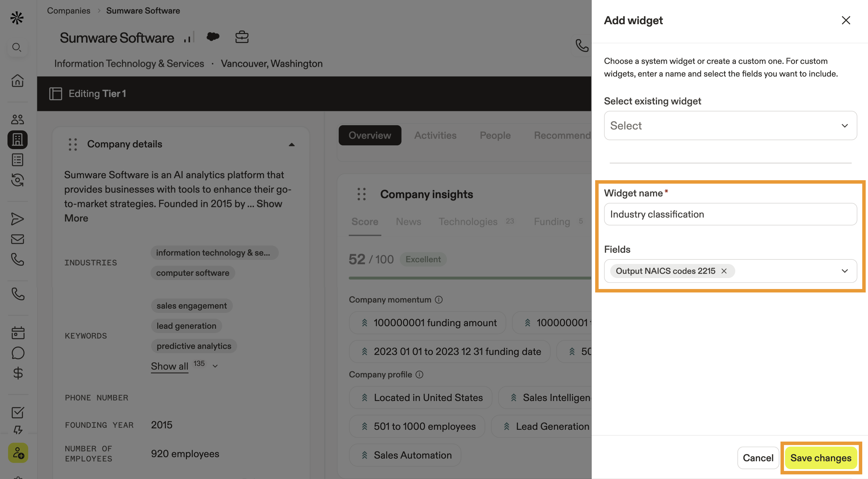
Task: Open the email envelope sidebar icon
Action: [18, 239]
